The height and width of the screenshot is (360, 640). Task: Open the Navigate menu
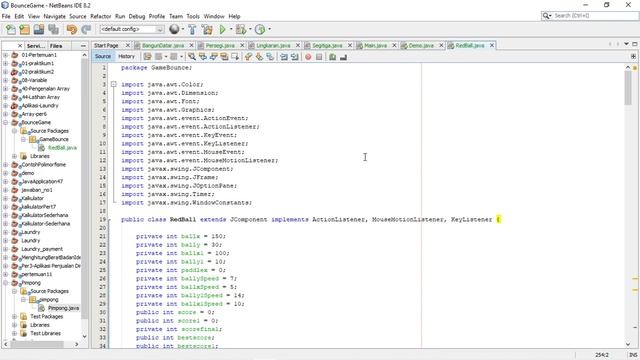tap(54, 16)
